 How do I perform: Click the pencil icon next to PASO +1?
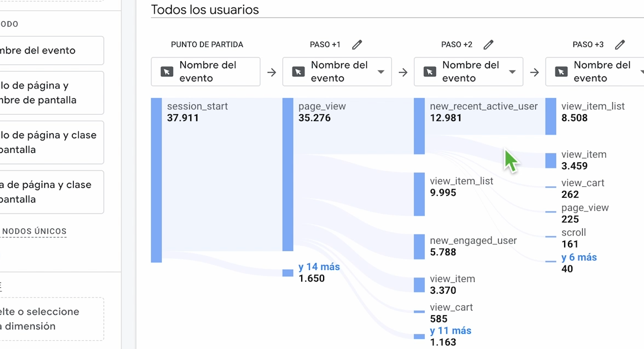tap(357, 45)
